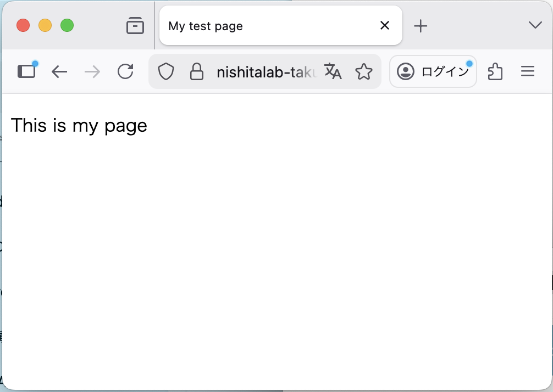
Task: Open the padlock site security icon
Action: pos(197,71)
